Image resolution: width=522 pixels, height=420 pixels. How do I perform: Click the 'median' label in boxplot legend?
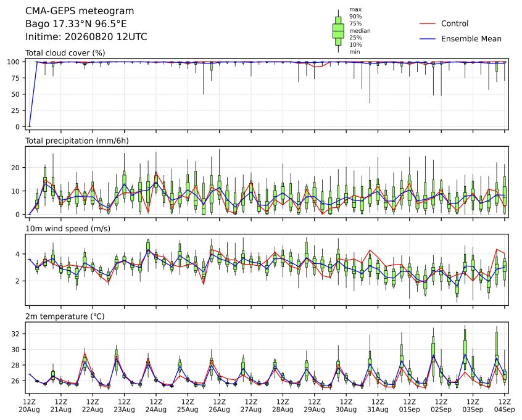click(x=360, y=31)
